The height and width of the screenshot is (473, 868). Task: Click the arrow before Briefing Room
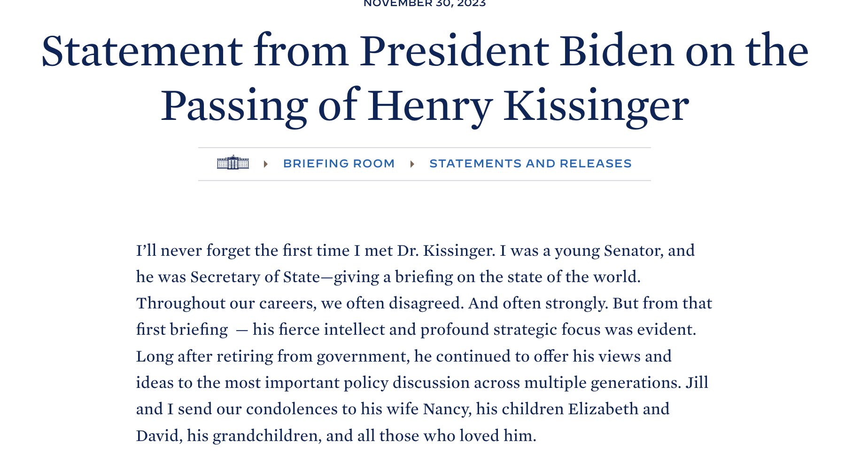(266, 164)
